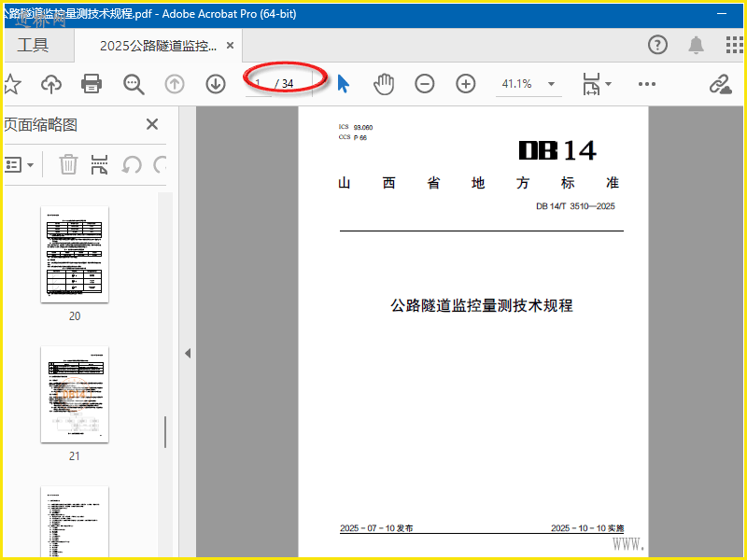747x560 pixels.
Task: Click the 41.1% zoom value field
Action: tap(517, 84)
